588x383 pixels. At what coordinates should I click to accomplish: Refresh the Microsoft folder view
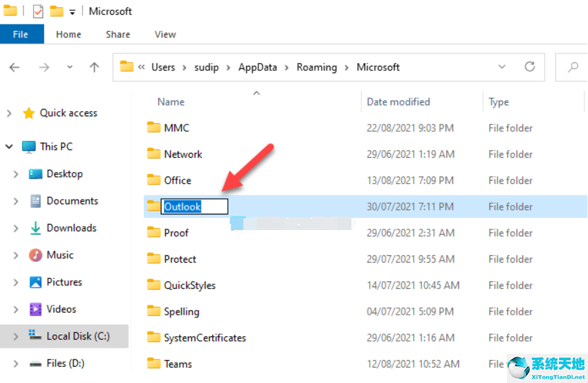pyautogui.click(x=529, y=67)
